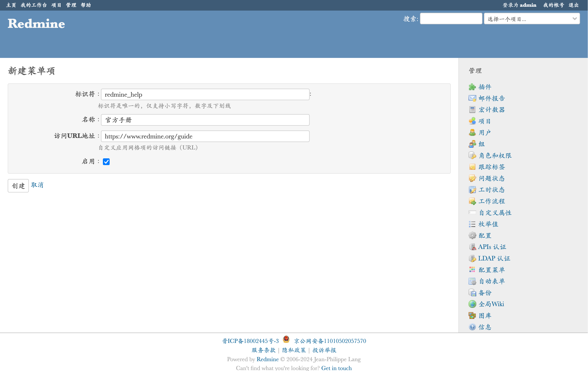Open the 选择一个项目 project dropdown

532,19
